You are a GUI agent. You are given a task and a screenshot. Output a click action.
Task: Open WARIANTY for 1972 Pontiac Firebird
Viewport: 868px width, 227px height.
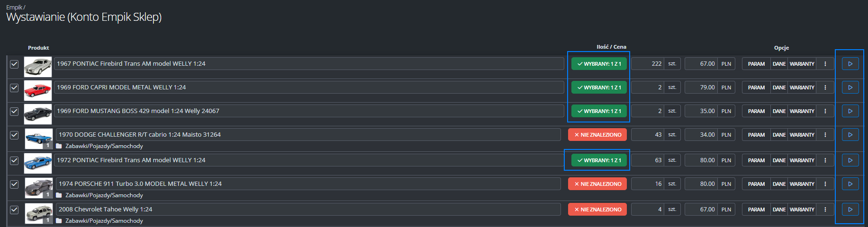click(x=802, y=160)
